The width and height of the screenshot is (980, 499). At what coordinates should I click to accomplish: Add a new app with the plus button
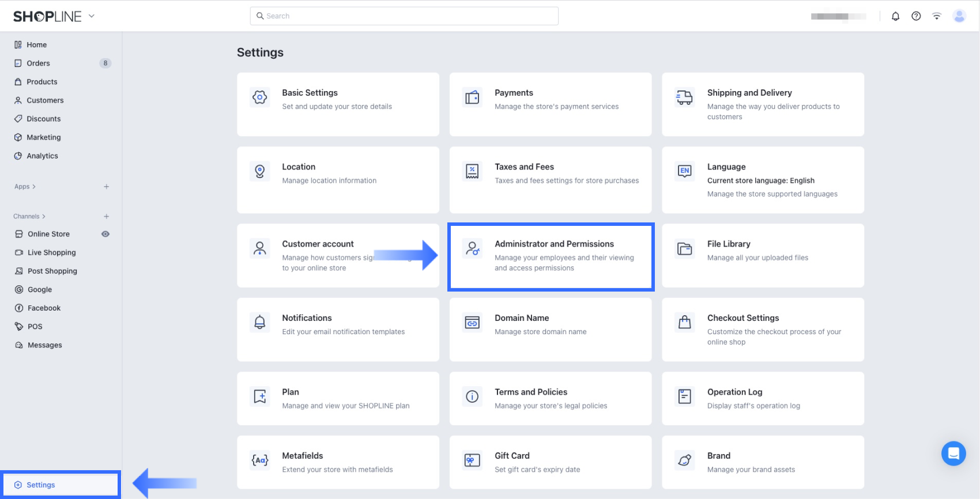106,187
